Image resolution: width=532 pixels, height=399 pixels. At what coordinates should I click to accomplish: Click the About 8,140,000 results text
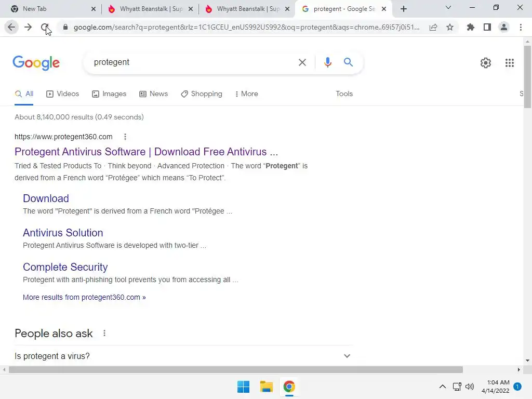pos(79,117)
